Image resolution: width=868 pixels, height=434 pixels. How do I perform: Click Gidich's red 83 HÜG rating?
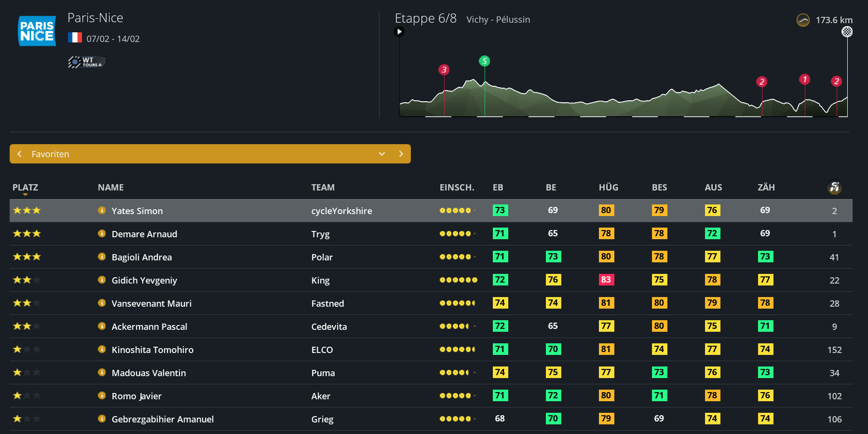pos(606,280)
